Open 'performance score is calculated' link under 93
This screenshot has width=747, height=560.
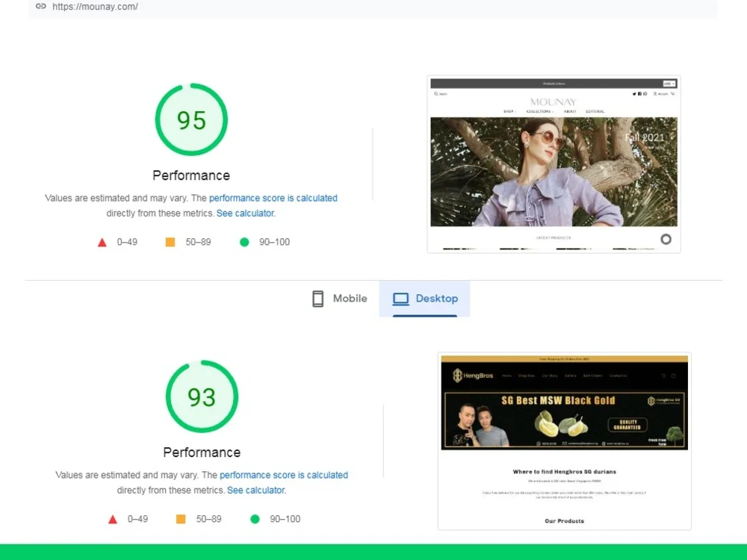tap(283, 475)
